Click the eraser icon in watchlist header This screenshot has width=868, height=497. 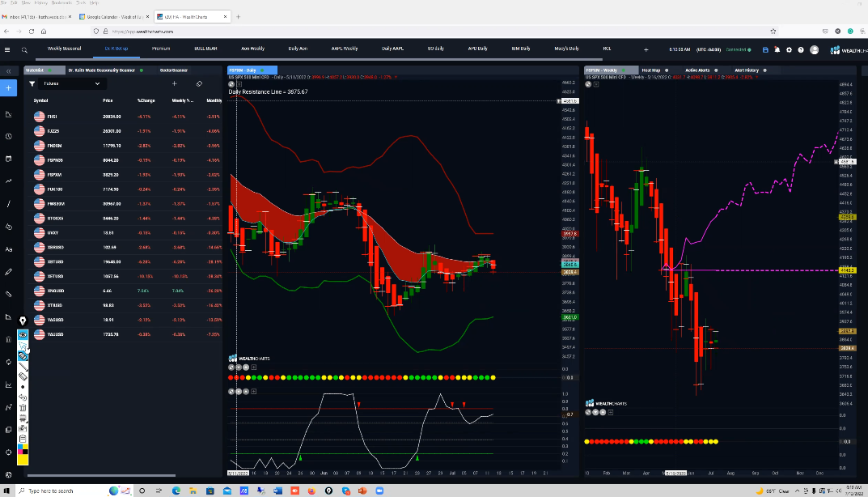point(199,83)
